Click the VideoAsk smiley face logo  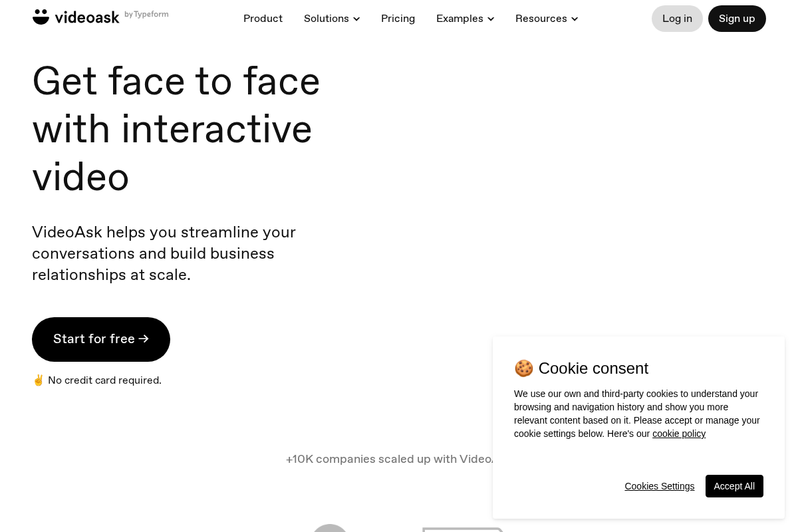point(41,17)
